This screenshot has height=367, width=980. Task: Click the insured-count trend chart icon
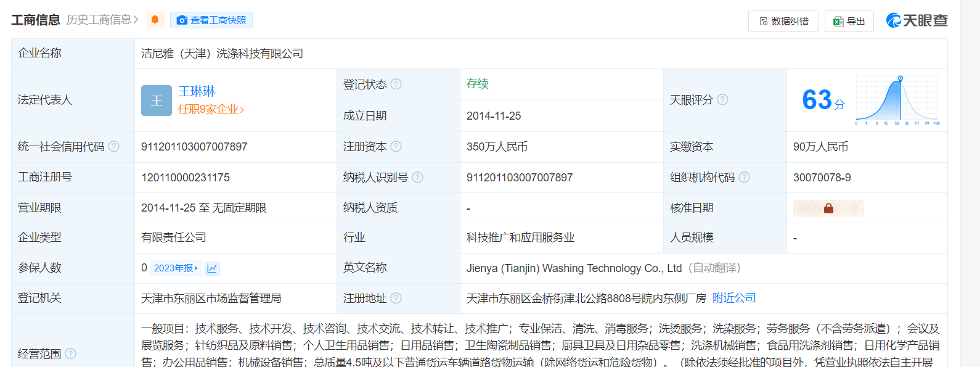[x=212, y=268]
